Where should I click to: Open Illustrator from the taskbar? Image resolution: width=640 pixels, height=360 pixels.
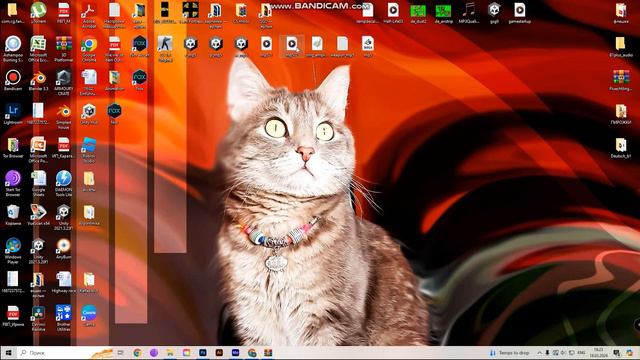point(219,353)
